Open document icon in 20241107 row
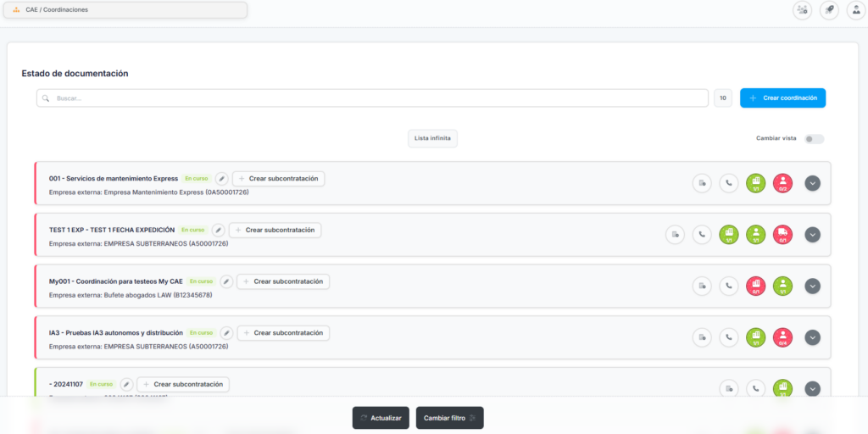Image resolution: width=868 pixels, height=434 pixels. [x=729, y=388]
